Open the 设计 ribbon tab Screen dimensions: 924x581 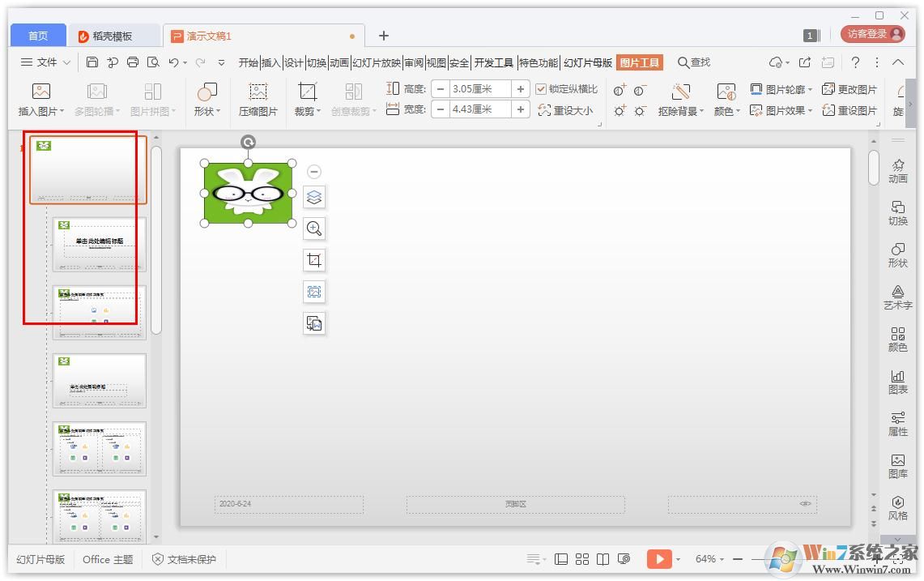click(x=293, y=62)
